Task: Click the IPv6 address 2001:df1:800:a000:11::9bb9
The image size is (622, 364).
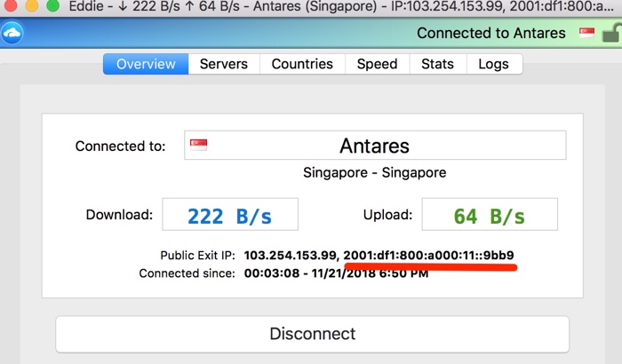Action: click(x=429, y=255)
